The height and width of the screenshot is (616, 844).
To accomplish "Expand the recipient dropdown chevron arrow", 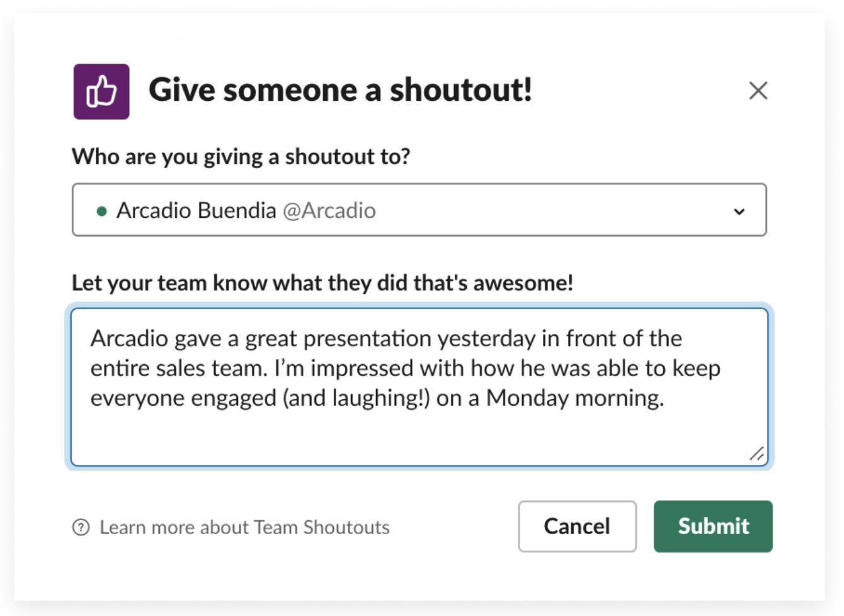I will (739, 212).
